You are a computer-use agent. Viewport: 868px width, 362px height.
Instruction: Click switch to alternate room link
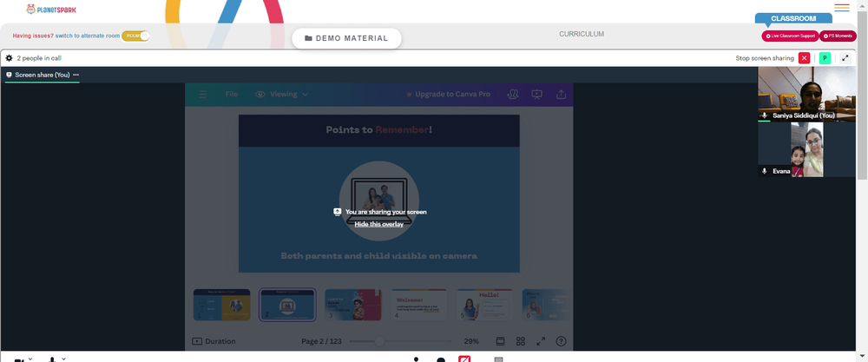coord(88,36)
